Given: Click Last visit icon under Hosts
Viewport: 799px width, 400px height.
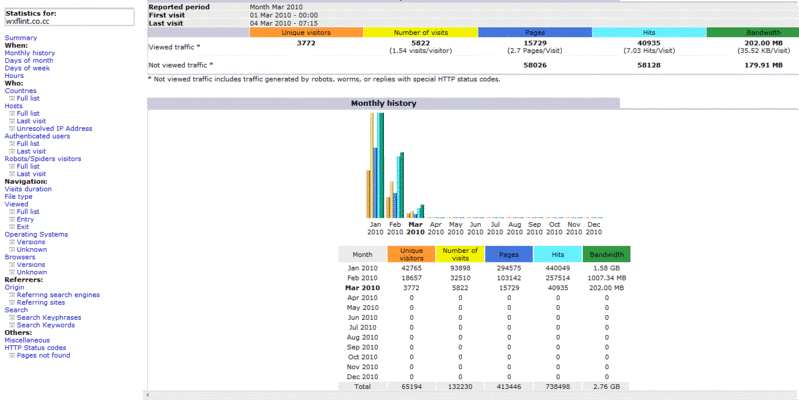Looking at the screenshot, I should [12, 121].
